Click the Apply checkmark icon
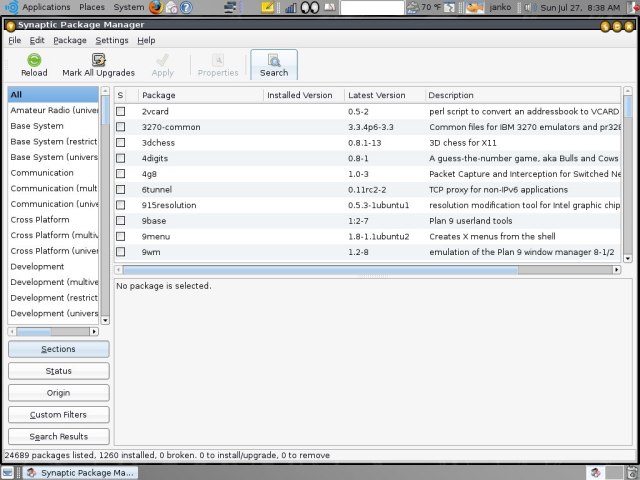The image size is (640, 480). pyautogui.click(x=162, y=60)
